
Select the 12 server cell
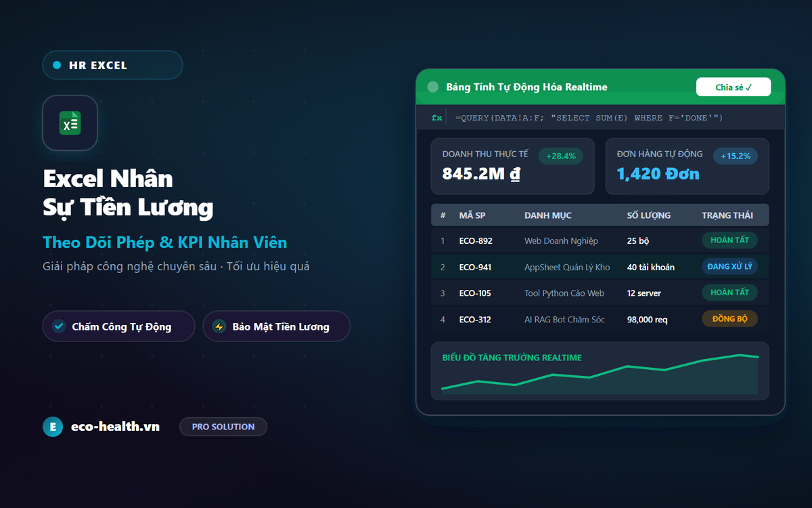coord(644,293)
